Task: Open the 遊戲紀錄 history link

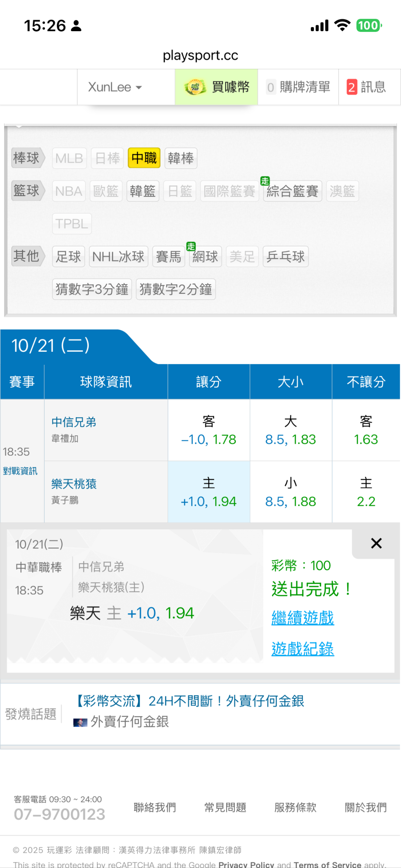Action: pos(303,649)
